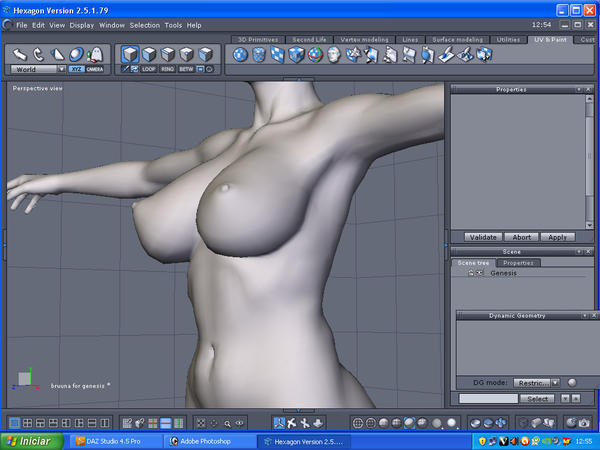Click the BETW selection button
This screenshot has height=450, width=600.
pyautogui.click(x=187, y=69)
